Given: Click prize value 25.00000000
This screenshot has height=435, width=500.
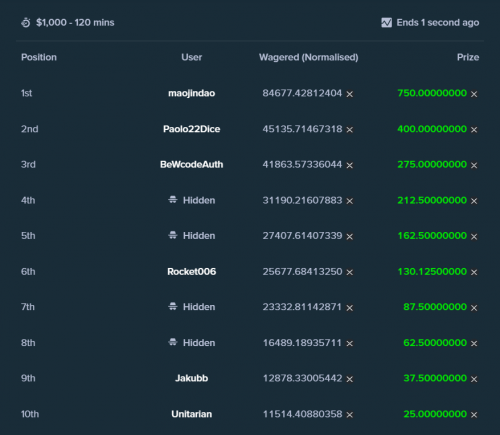Looking at the screenshot, I should pos(435,414).
